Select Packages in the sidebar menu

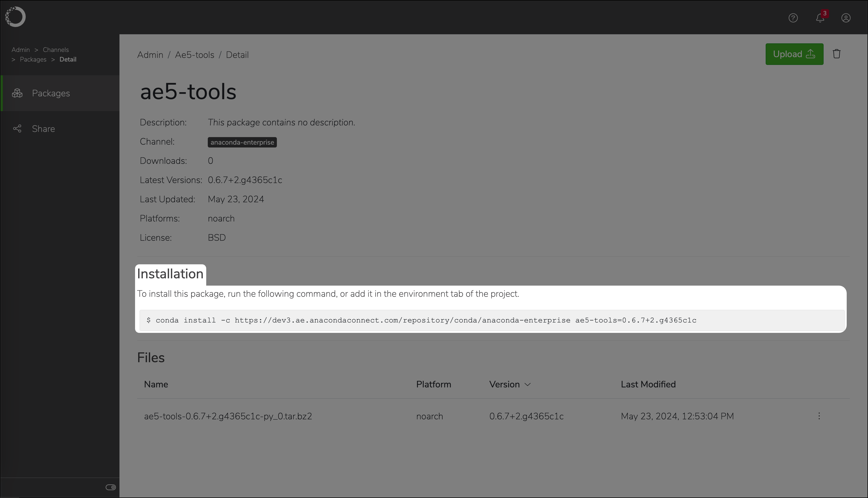[x=51, y=93]
